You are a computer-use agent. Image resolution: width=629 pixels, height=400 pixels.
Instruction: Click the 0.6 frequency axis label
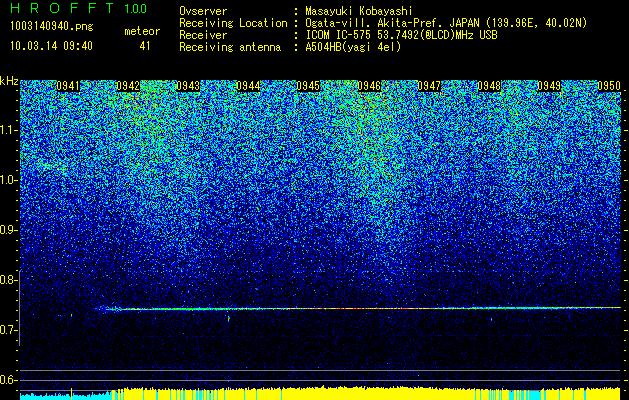(x=9, y=380)
